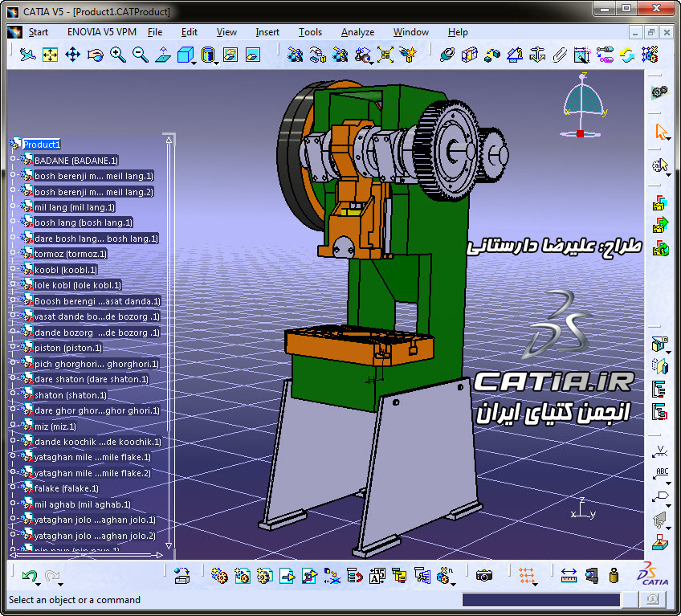Click the power input command field

pos(540,600)
